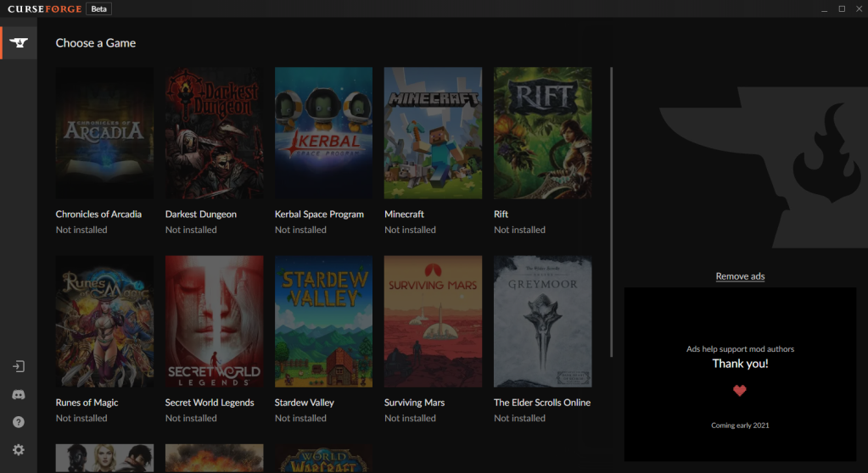The width and height of the screenshot is (868, 473).
Task: Click the Kerbal Space Program title
Action: pos(319,214)
